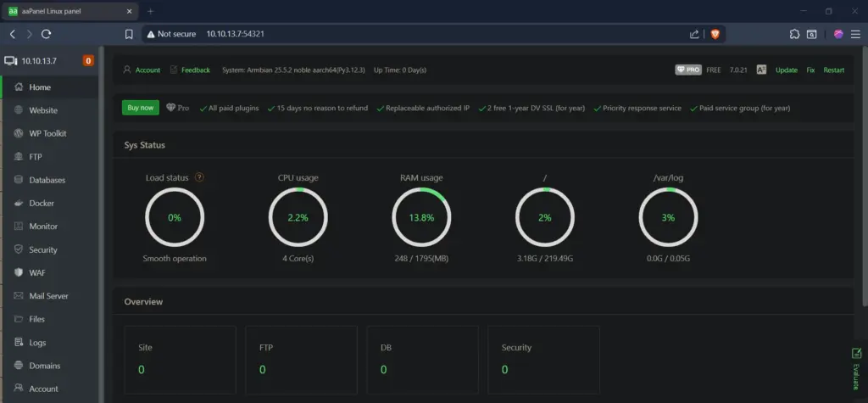Click the page vertical scrollbar
The width and height of the screenshot is (868, 403).
tap(865, 175)
